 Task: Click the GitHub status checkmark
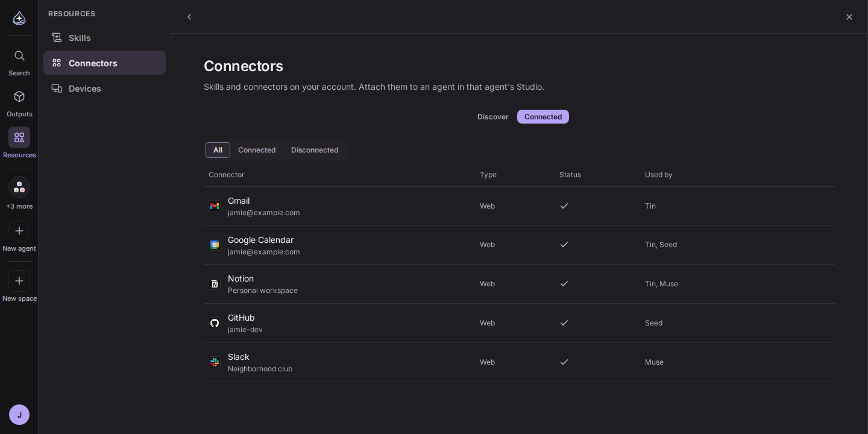point(564,323)
